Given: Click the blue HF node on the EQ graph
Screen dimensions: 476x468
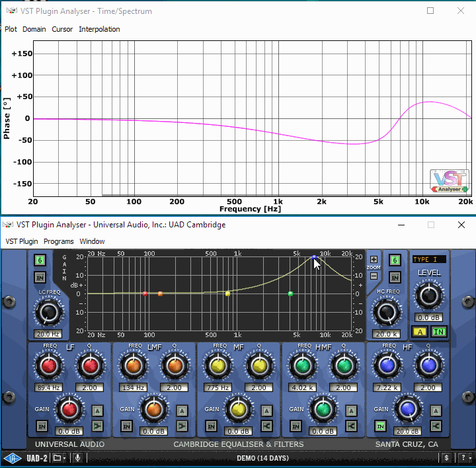Looking at the screenshot, I should click(x=314, y=257).
